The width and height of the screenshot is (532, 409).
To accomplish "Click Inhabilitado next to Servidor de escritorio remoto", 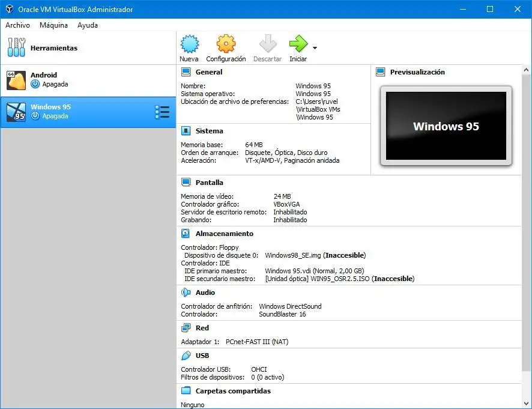I will [x=290, y=212].
